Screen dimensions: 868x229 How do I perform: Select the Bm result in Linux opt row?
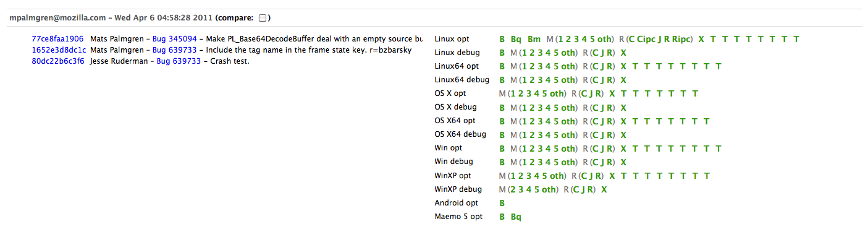534,39
